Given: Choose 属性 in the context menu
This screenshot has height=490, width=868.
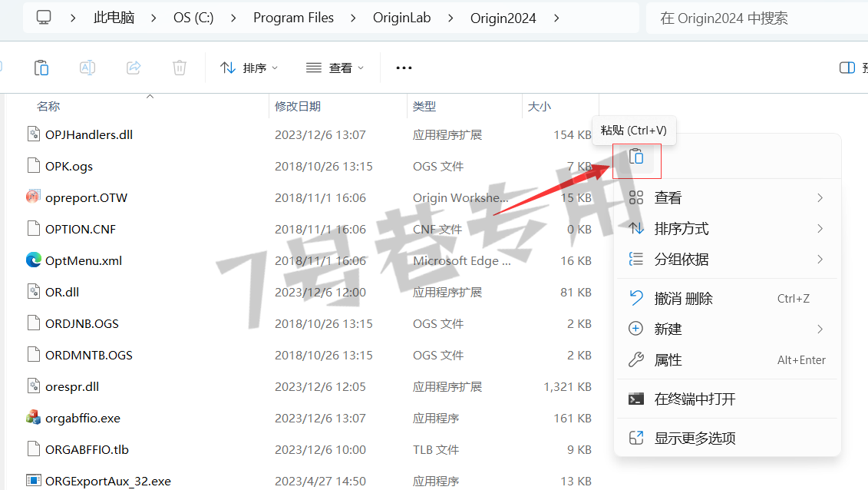Looking at the screenshot, I should click(x=728, y=360).
